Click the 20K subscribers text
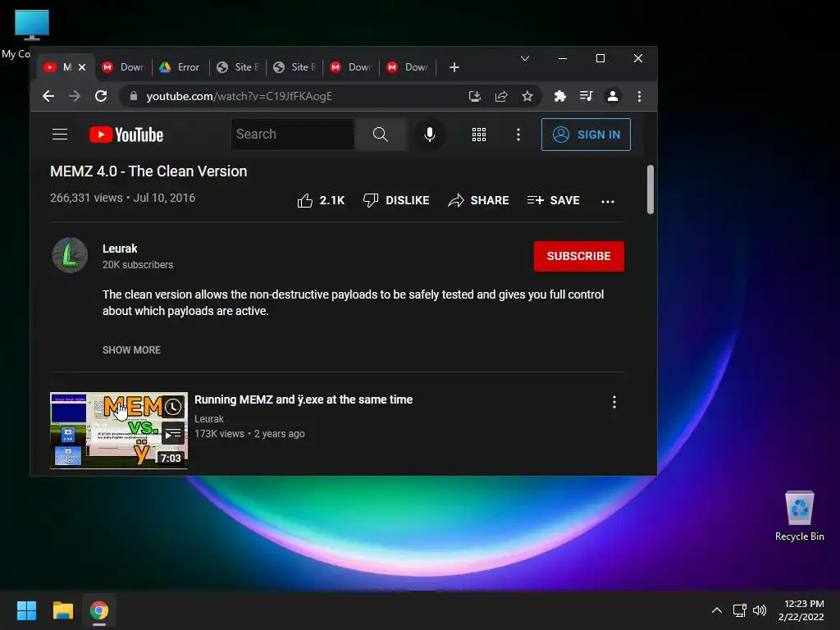The width and height of the screenshot is (840, 630). [138, 265]
